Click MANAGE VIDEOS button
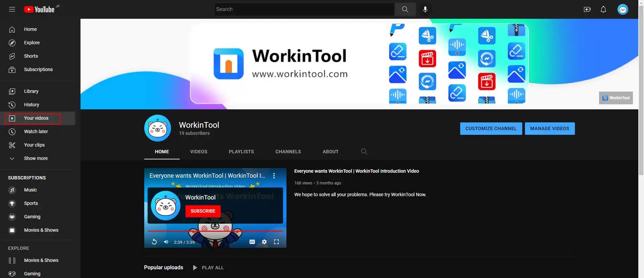The image size is (644, 278). pyautogui.click(x=550, y=129)
